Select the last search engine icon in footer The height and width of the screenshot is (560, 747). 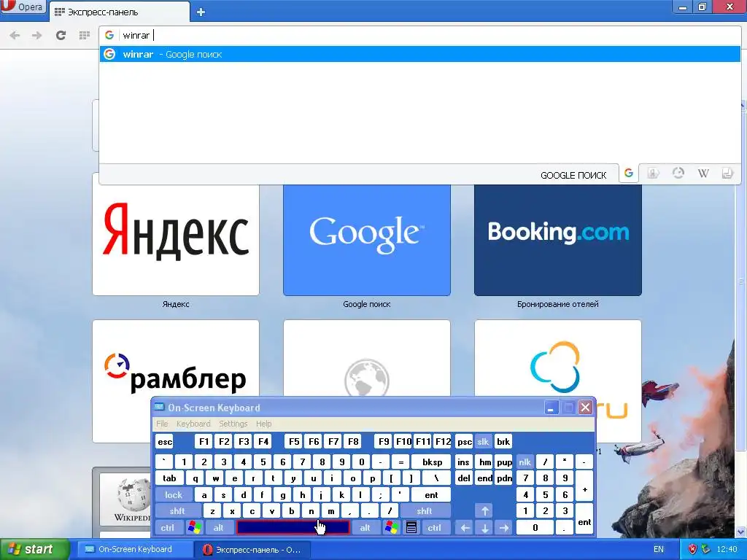pos(727,174)
